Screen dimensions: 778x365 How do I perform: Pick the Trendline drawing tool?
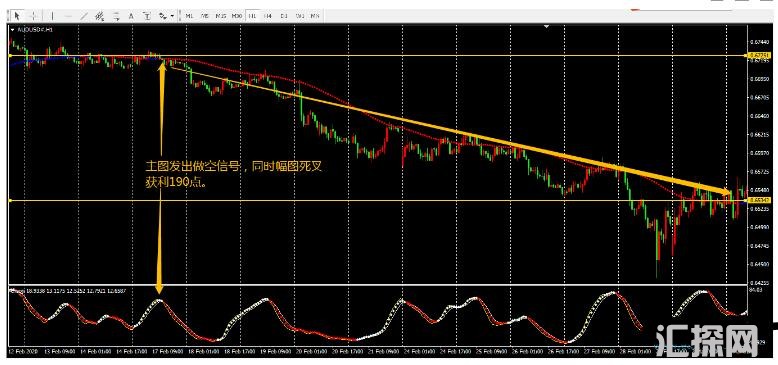83,15
